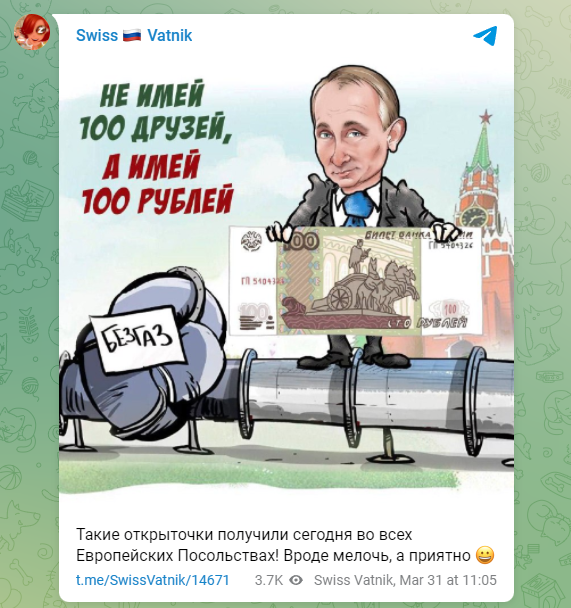Click the Russian flag emoji in channel name
This screenshot has height=608, width=571.
click(132, 36)
